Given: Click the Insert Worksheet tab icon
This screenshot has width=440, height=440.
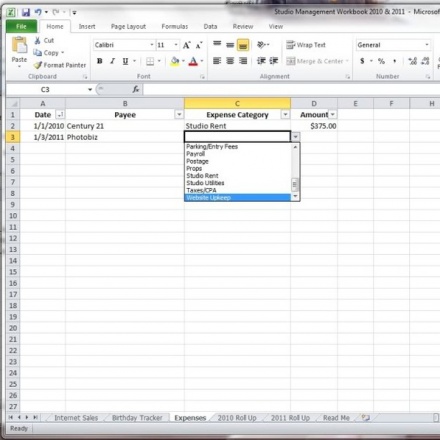Looking at the screenshot, I should pyautogui.click(x=366, y=418).
